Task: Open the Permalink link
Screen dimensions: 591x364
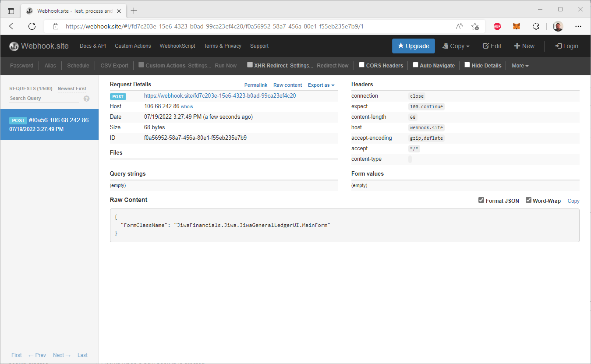Action: point(256,85)
